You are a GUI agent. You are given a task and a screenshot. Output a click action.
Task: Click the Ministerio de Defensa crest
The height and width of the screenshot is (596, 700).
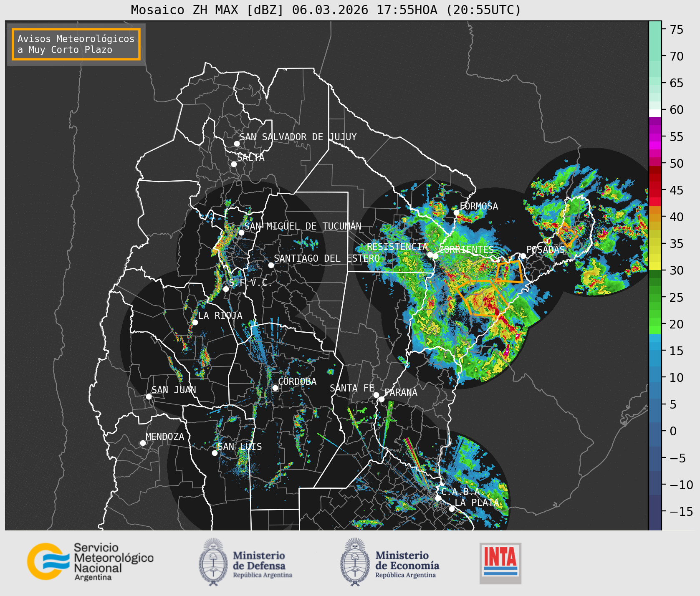click(214, 562)
